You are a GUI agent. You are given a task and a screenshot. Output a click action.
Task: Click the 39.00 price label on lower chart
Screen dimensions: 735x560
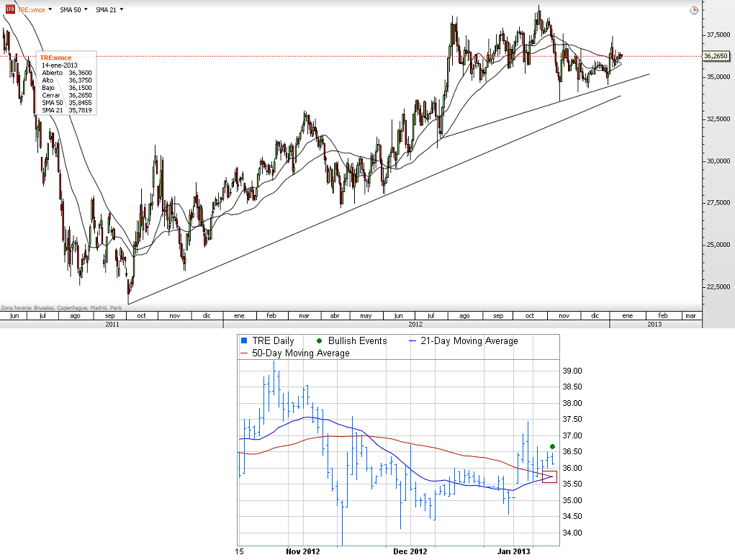[x=572, y=371]
